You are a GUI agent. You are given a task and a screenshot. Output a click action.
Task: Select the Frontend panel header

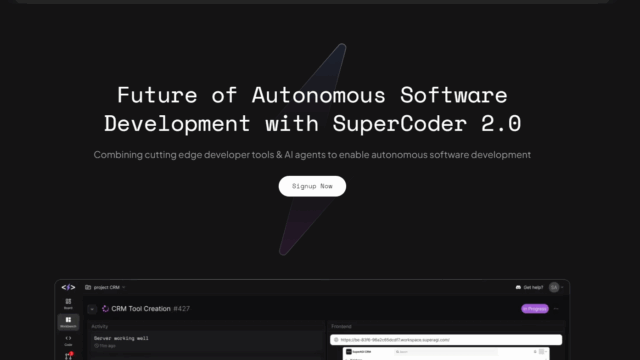tap(341, 326)
